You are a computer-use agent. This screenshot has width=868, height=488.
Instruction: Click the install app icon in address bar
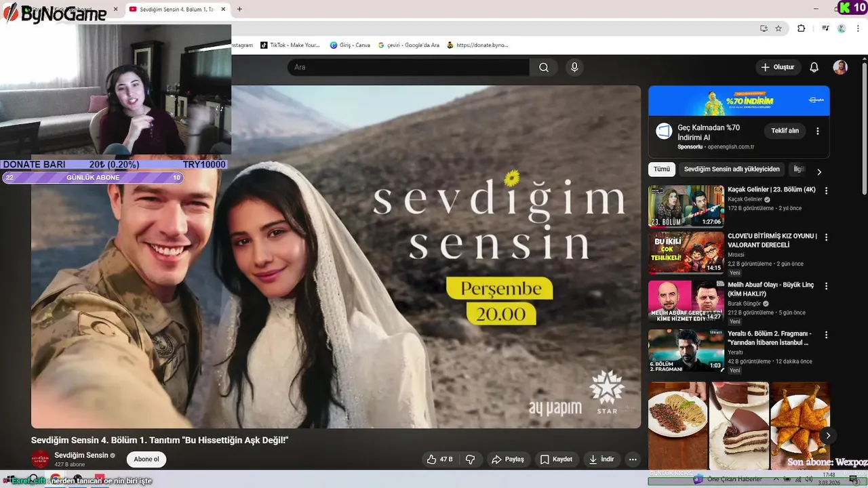[764, 28]
